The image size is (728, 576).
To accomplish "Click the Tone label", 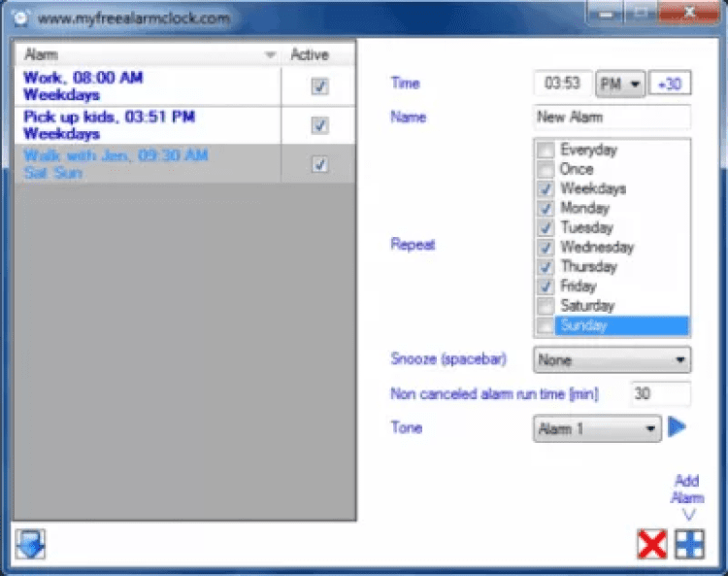I will click(x=407, y=427).
